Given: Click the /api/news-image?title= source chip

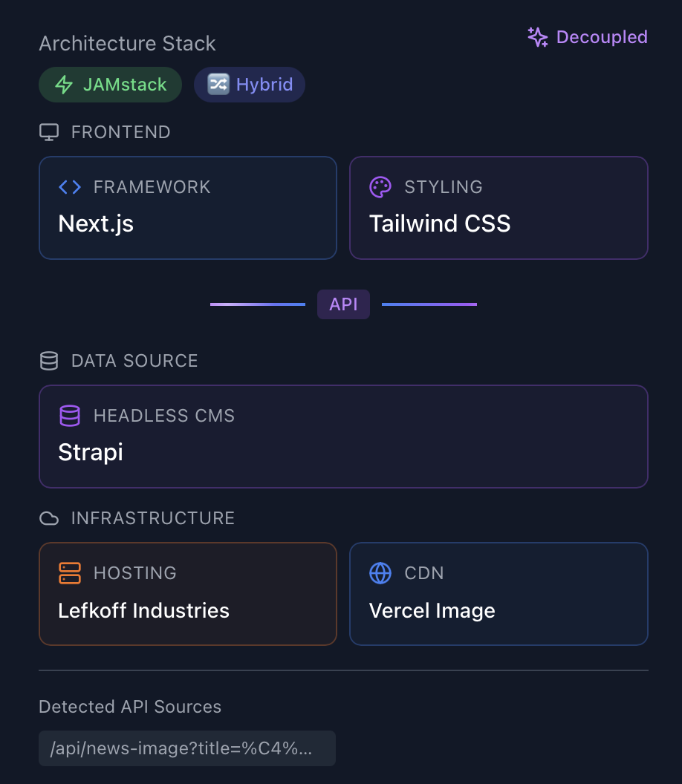Looking at the screenshot, I should (x=187, y=748).
